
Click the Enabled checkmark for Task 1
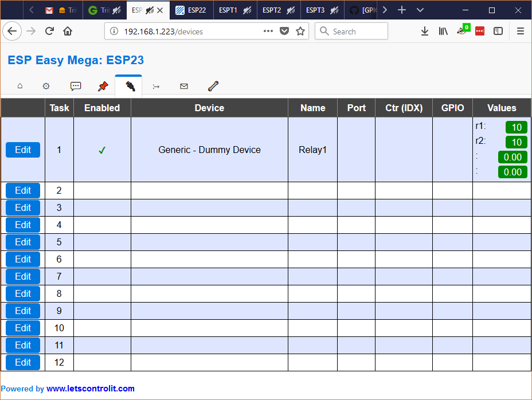102,150
